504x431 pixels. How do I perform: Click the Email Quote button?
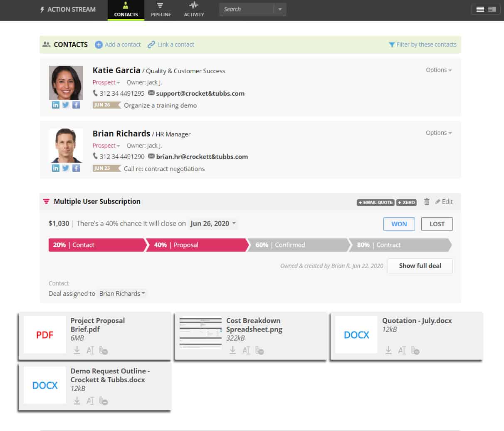click(x=376, y=202)
